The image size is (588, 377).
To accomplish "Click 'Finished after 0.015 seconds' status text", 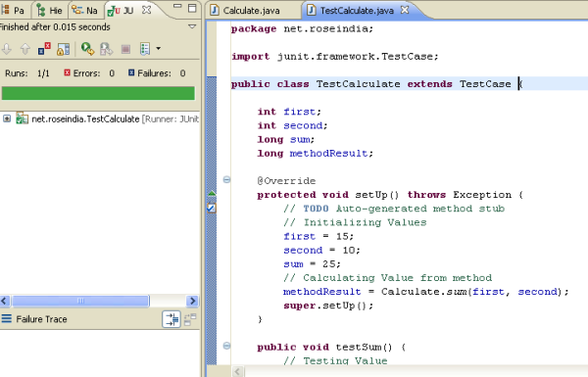I will click(55, 27).
